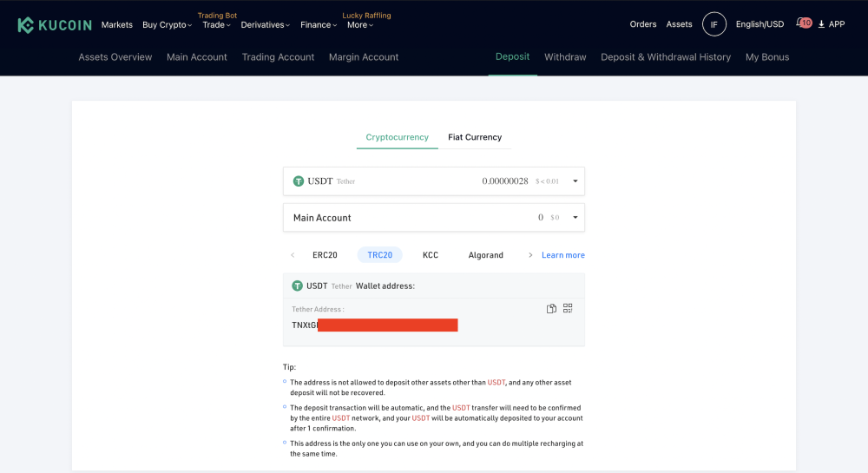Click the APP download icon
This screenshot has width=868, height=473.
[x=821, y=24]
